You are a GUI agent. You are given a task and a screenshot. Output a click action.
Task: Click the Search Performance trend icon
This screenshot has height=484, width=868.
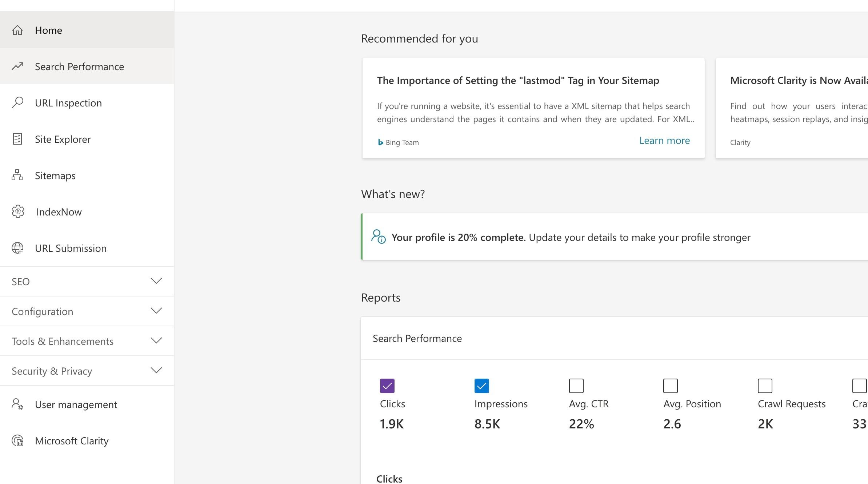coord(17,66)
